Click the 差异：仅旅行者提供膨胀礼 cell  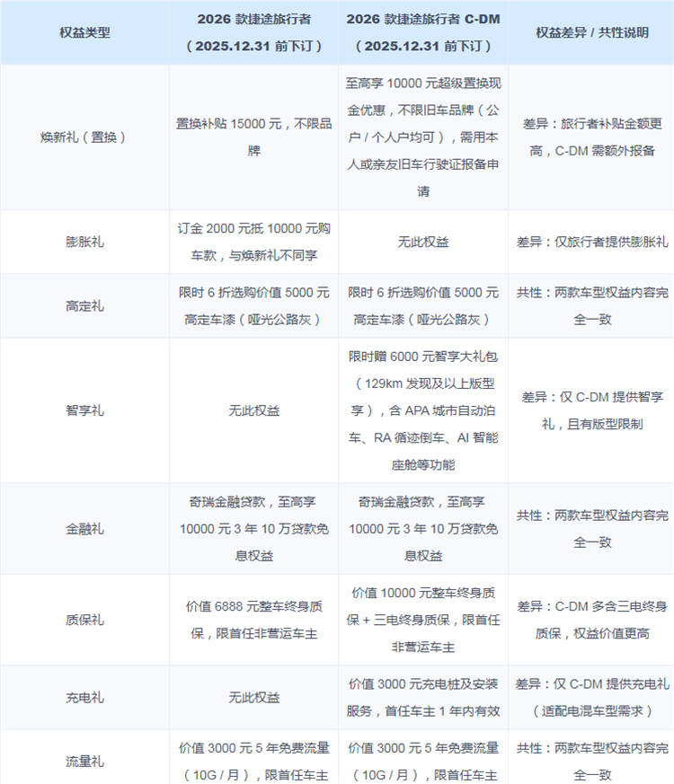tap(591, 242)
